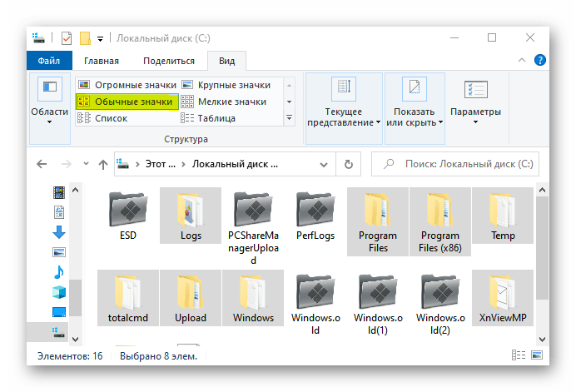Choose Таблица layout

[x=208, y=118]
